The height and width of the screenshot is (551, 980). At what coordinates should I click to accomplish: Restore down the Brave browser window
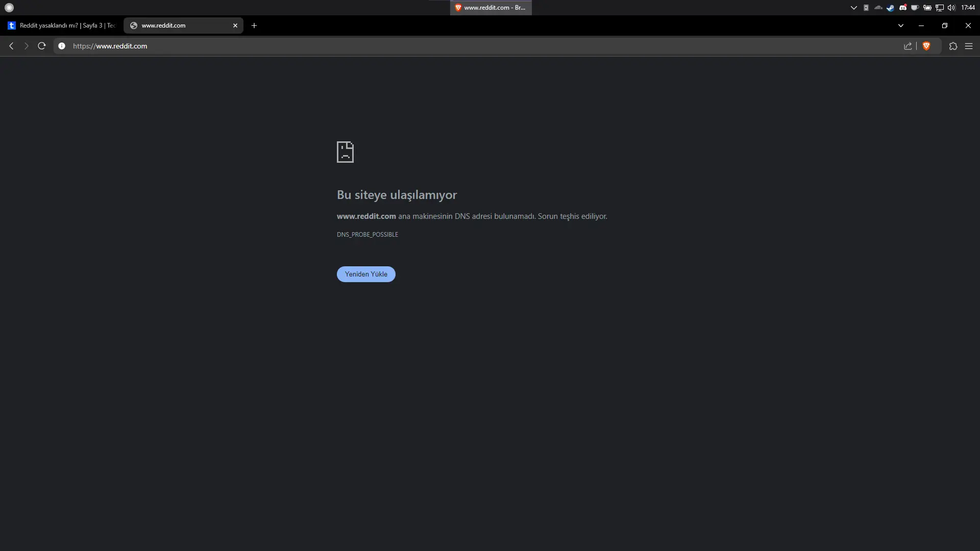click(x=945, y=26)
